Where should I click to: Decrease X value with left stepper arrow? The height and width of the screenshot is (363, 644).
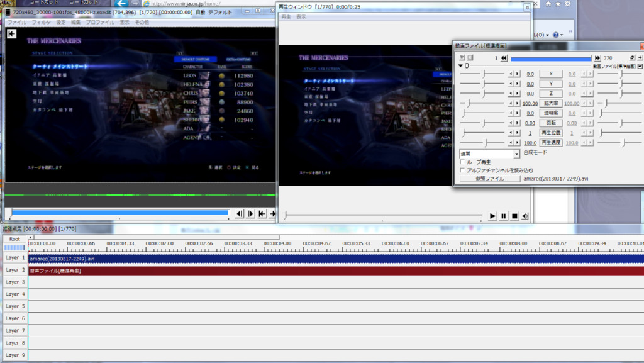(511, 74)
